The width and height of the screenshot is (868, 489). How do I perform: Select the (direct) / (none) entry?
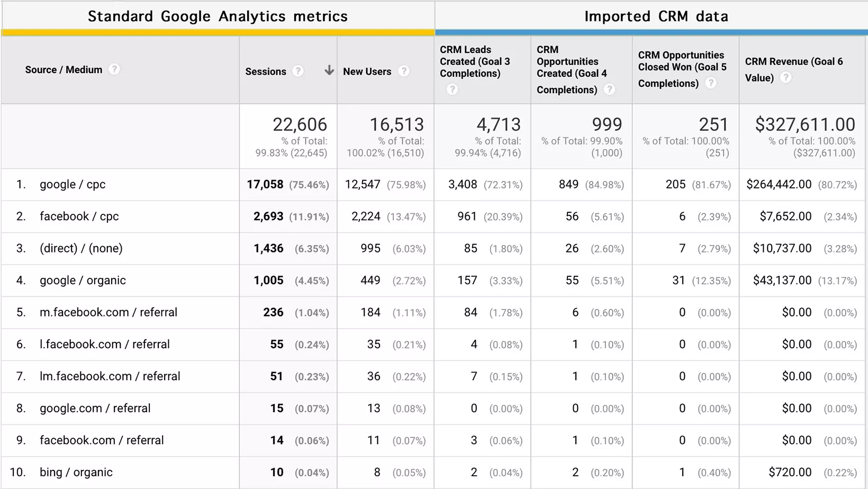[81, 248]
